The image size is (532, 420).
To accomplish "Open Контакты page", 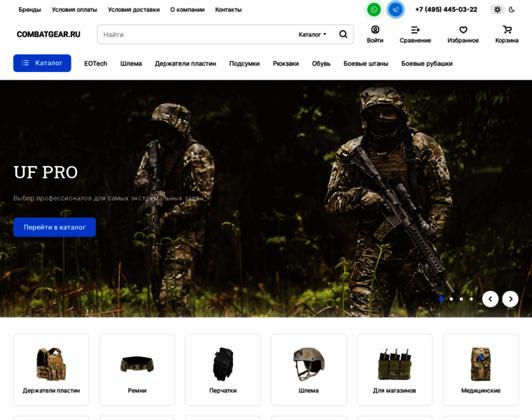I will coord(228,10).
